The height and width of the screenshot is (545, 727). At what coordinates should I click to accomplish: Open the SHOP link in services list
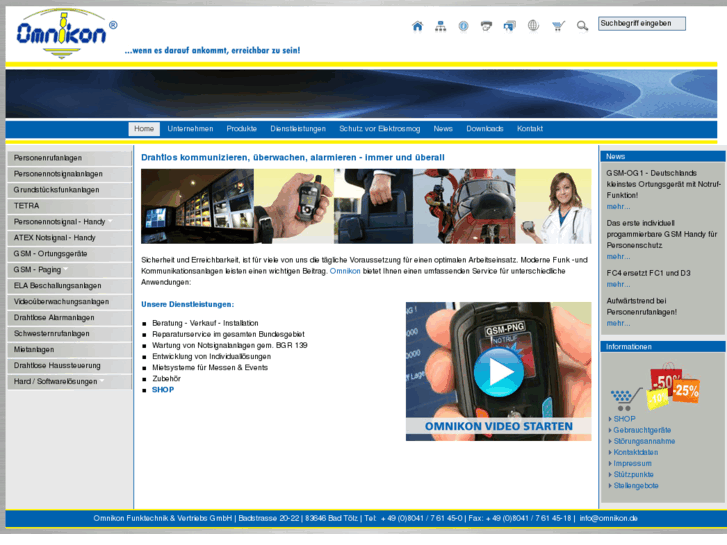click(163, 390)
